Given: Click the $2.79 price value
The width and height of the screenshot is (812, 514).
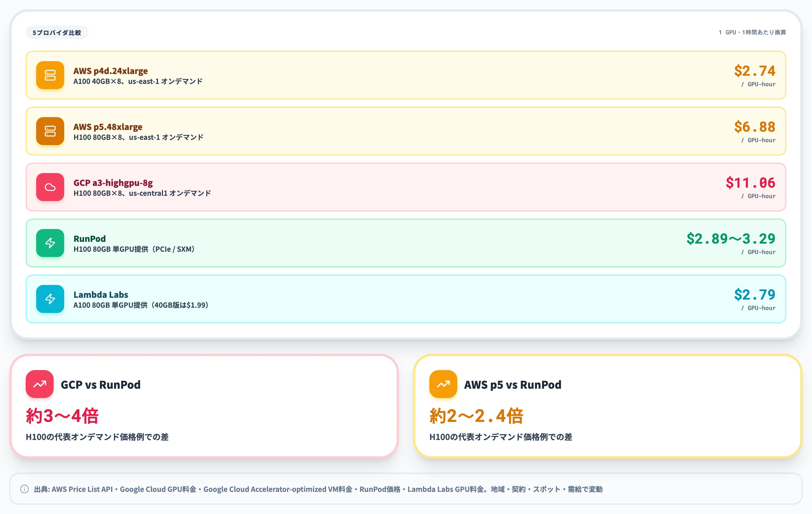Looking at the screenshot, I should tap(755, 294).
